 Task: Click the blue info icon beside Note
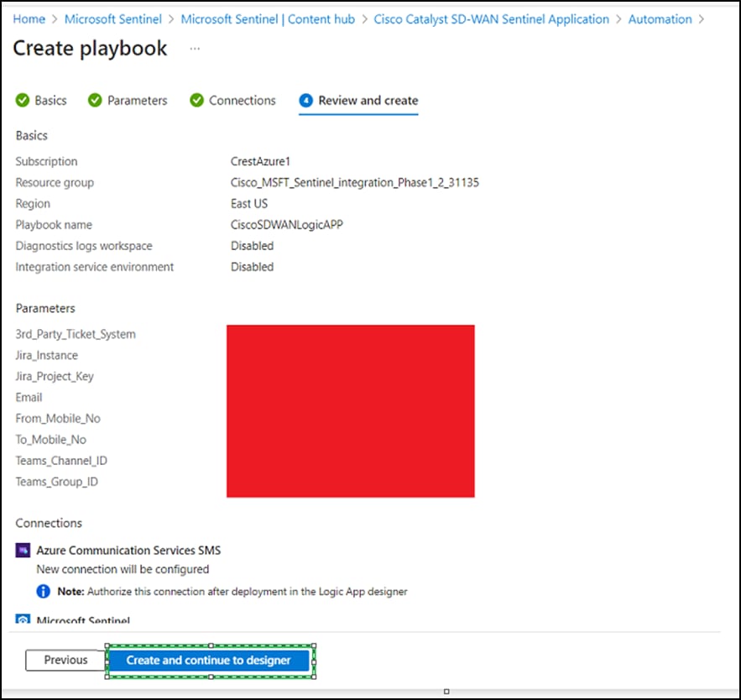click(43, 591)
